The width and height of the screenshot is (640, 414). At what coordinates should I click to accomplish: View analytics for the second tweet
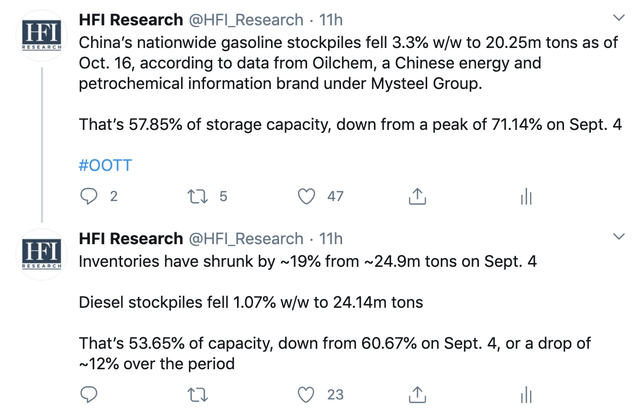(x=526, y=395)
